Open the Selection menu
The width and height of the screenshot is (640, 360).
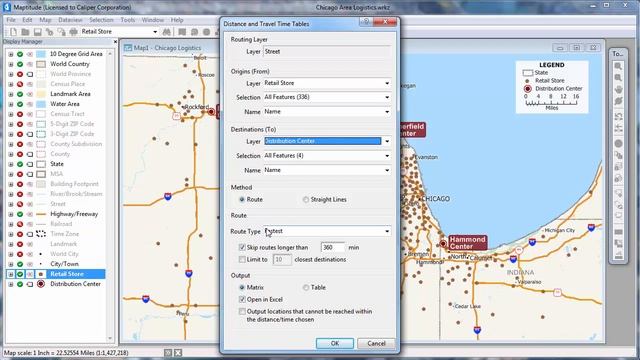[x=101, y=20]
